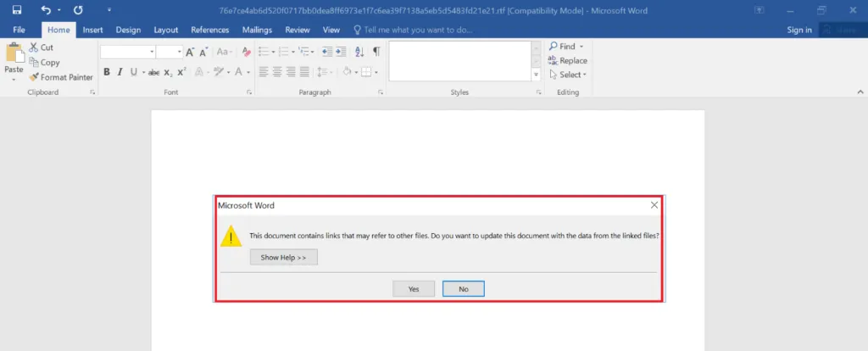Click Find in the Editing group
Viewport: 868px width, 351px height.
[566, 47]
